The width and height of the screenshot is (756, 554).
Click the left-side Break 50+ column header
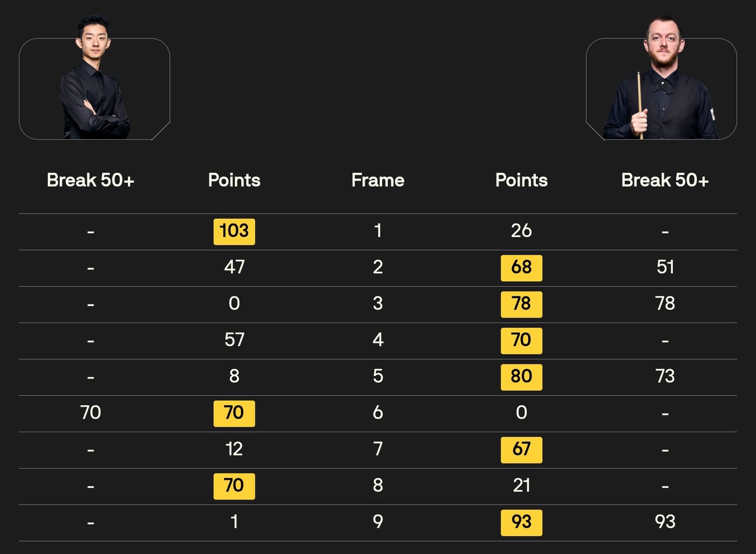(x=90, y=180)
